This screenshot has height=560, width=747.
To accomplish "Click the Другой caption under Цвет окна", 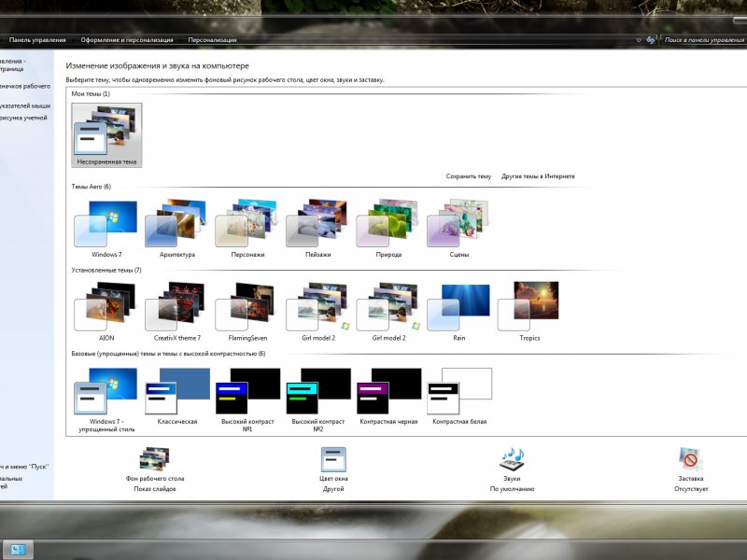I will (333, 489).
